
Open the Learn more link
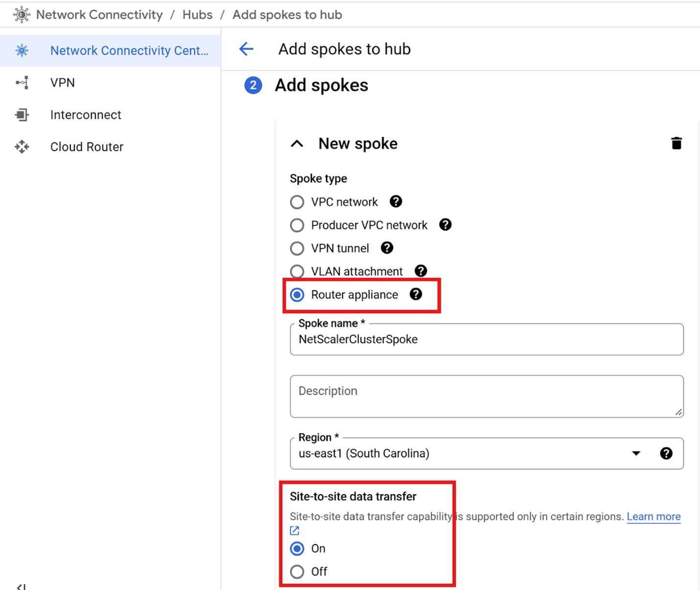(653, 517)
